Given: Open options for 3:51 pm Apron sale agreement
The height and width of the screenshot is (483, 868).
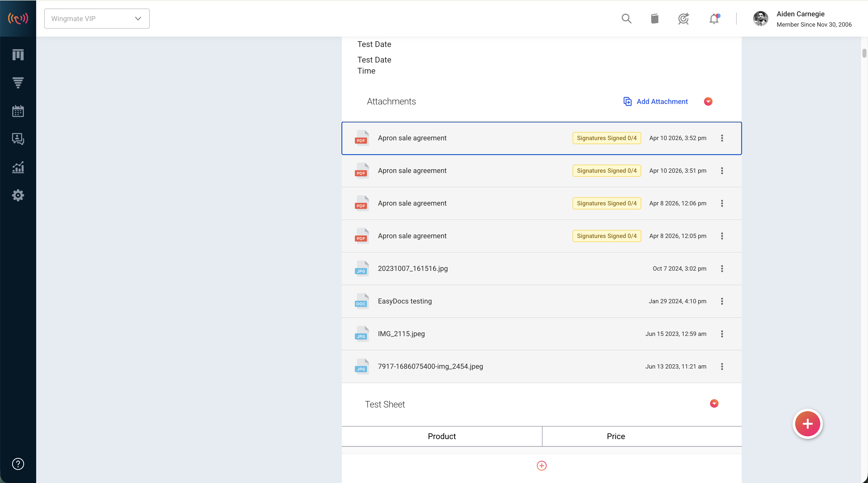Looking at the screenshot, I should tap(722, 171).
